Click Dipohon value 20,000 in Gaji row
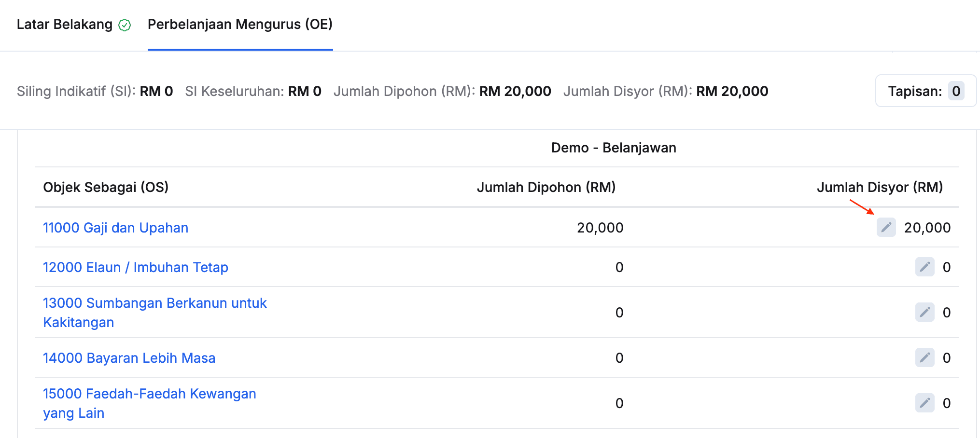The height and width of the screenshot is (438, 980). pos(600,228)
